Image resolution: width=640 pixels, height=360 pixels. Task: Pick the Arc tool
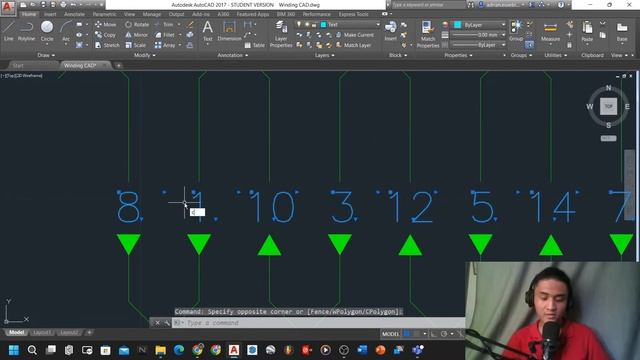pos(66,31)
